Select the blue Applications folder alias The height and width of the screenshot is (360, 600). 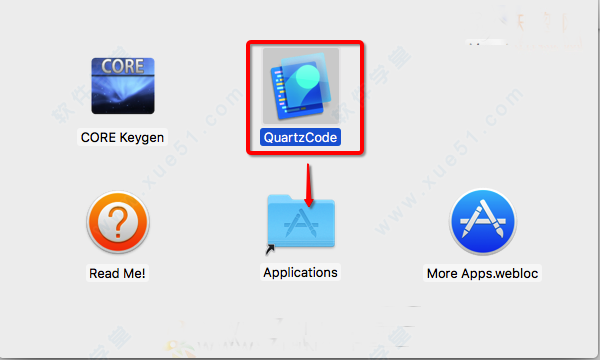(x=301, y=221)
